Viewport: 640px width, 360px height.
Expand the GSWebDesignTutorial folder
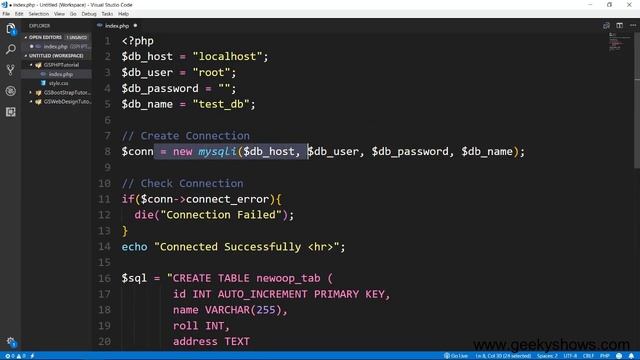31,102
